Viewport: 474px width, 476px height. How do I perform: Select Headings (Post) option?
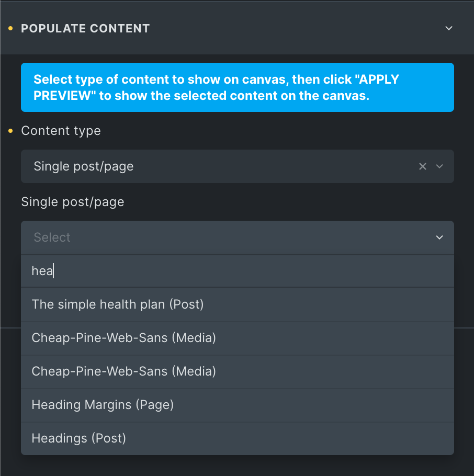[x=238, y=438]
